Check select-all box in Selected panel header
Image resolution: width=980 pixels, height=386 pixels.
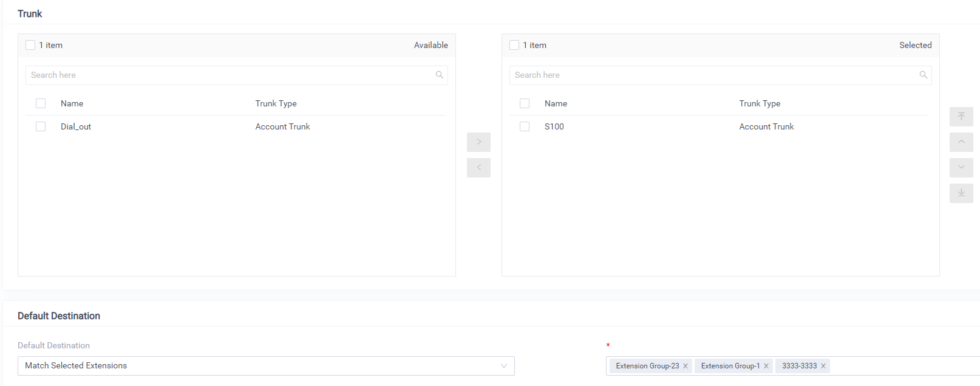tap(514, 45)
